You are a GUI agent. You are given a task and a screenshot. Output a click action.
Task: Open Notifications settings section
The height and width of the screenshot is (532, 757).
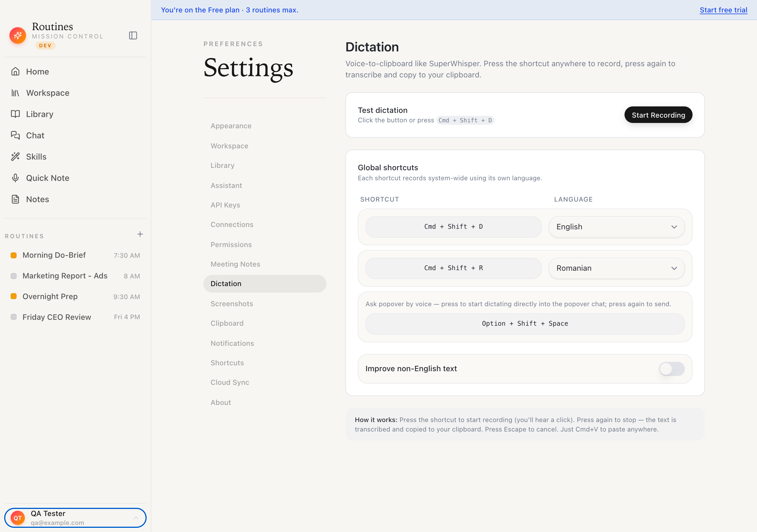[265, 343]
